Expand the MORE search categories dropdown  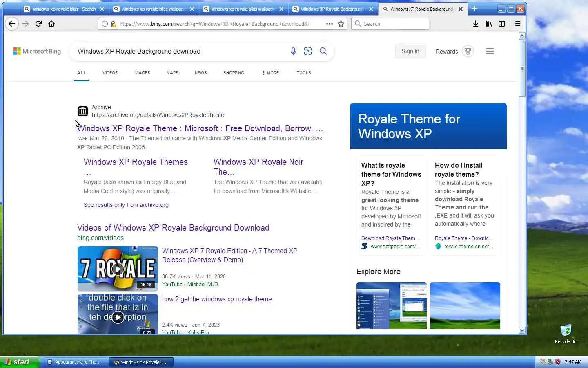tap(271, 73)
